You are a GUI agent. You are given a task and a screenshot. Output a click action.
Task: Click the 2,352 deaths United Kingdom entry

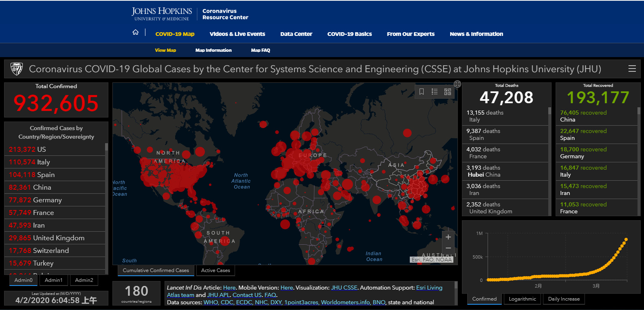pyautogui.click(x=505, y=208)
